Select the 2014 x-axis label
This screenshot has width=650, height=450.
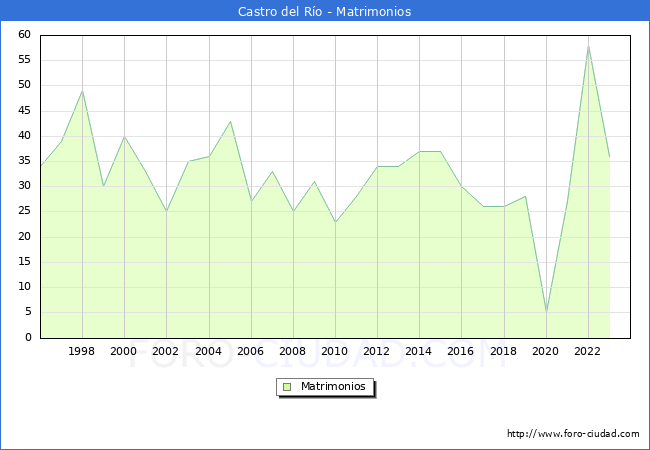(419, 351)
